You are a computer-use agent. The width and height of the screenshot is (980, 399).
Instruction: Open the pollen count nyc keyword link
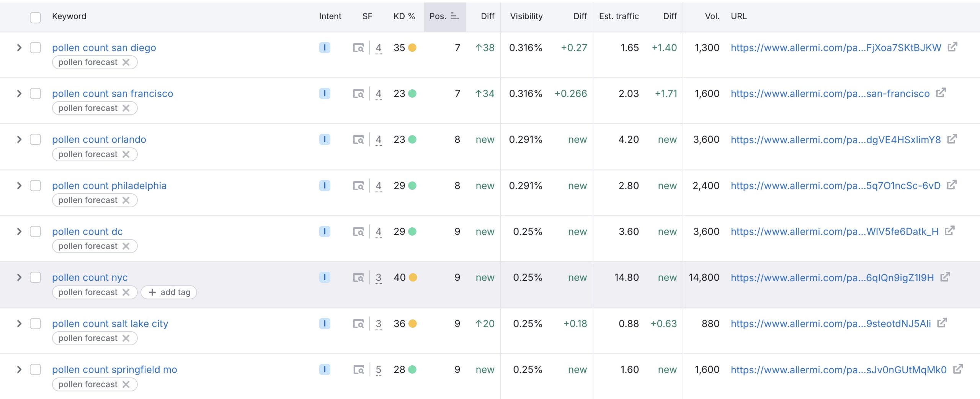coord(90,277)
